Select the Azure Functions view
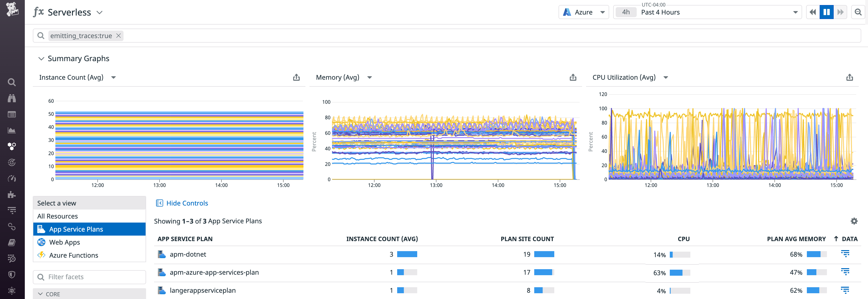The image size is (868, 299). coord(74,255)
